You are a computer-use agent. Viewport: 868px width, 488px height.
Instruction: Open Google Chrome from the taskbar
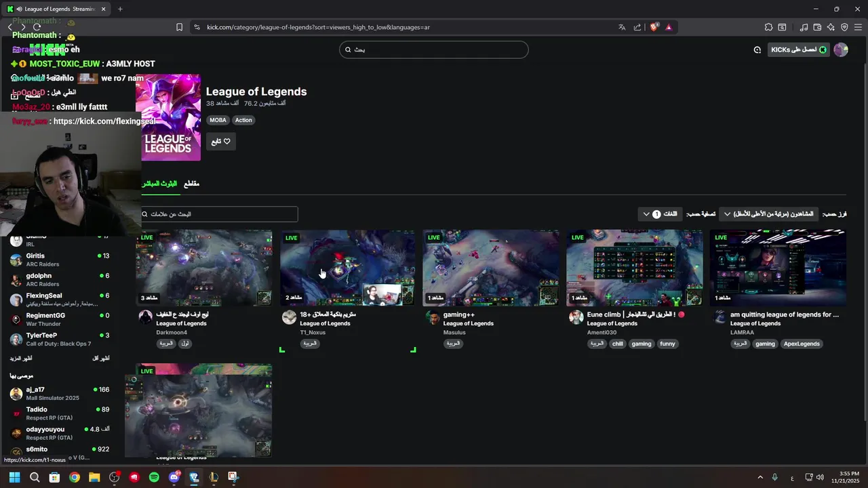[75, 477]
